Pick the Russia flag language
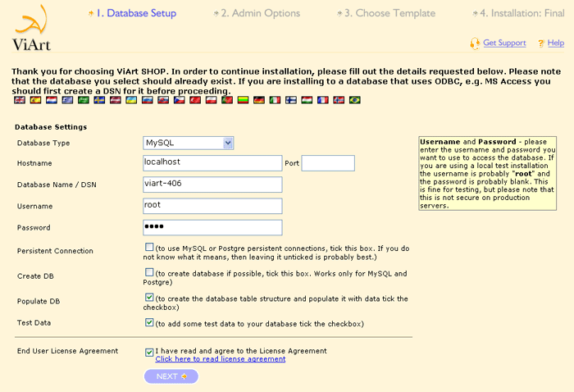Image resolution: width=574 pixels, height=392 pixels. pos(147,100)
